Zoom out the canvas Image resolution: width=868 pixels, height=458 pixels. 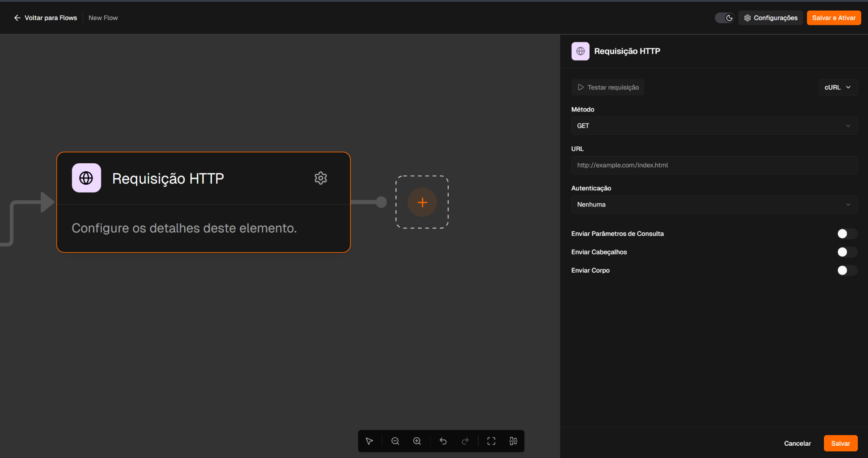395,441
